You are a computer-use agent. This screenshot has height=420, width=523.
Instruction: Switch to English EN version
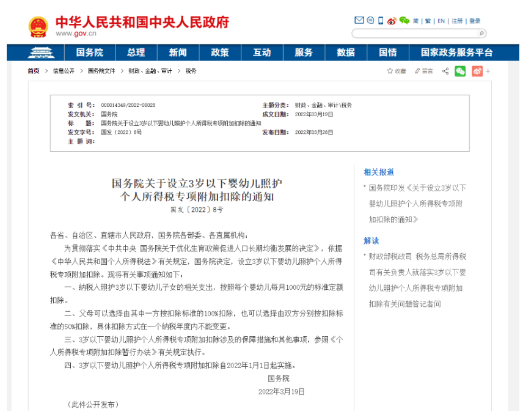click(x=441, y=21)
